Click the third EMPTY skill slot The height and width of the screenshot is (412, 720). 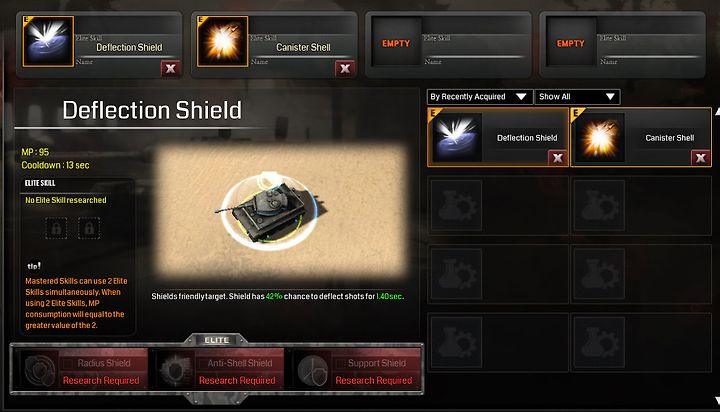[396, 44]
